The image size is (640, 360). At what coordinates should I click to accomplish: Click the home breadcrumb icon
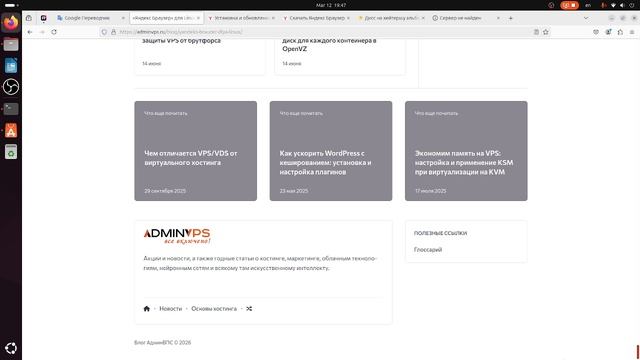[x=147, y=309]
